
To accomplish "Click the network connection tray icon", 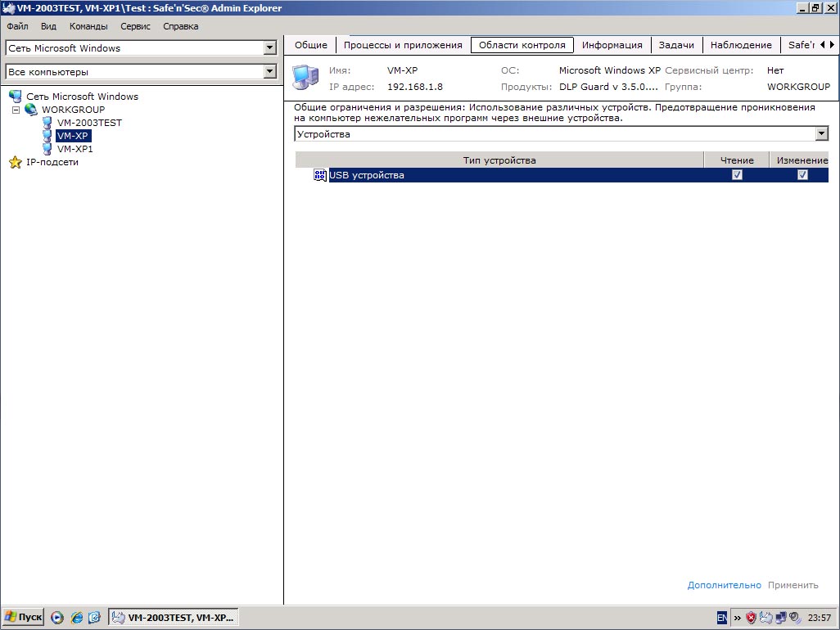I will [781, 618].
